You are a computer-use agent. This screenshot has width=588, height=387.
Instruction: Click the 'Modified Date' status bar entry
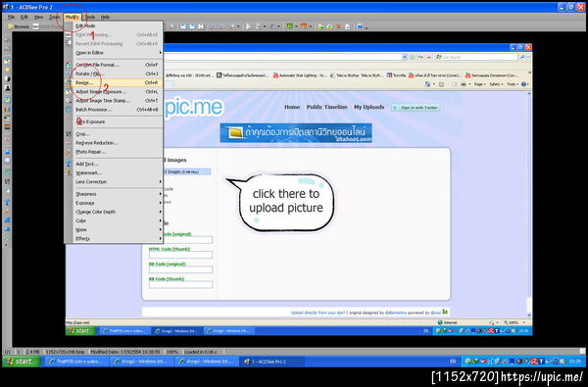pos(125,352)
